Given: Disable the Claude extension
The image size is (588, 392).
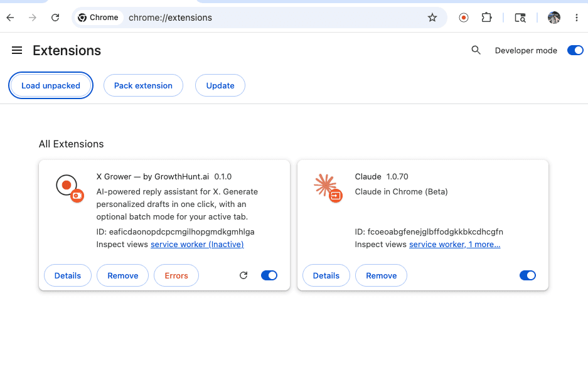Looking at the screenshot, I should click(528, 275).
